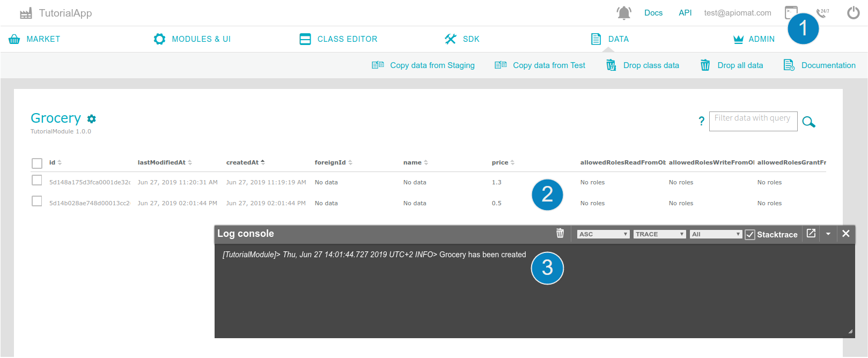
Task: Click Copy data from Test link
Action: pyautogui.click(x=549, y=65)
